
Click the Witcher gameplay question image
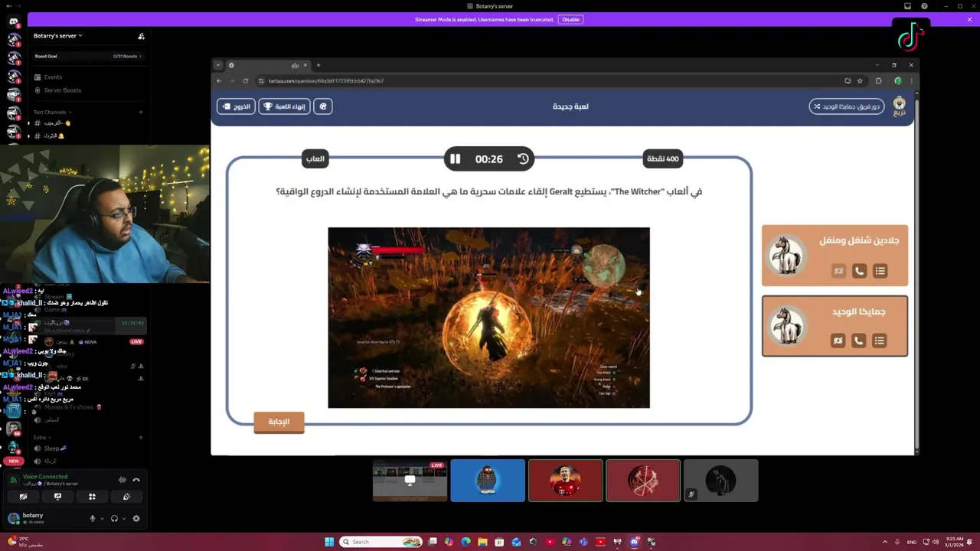click(x=488, y=318)
